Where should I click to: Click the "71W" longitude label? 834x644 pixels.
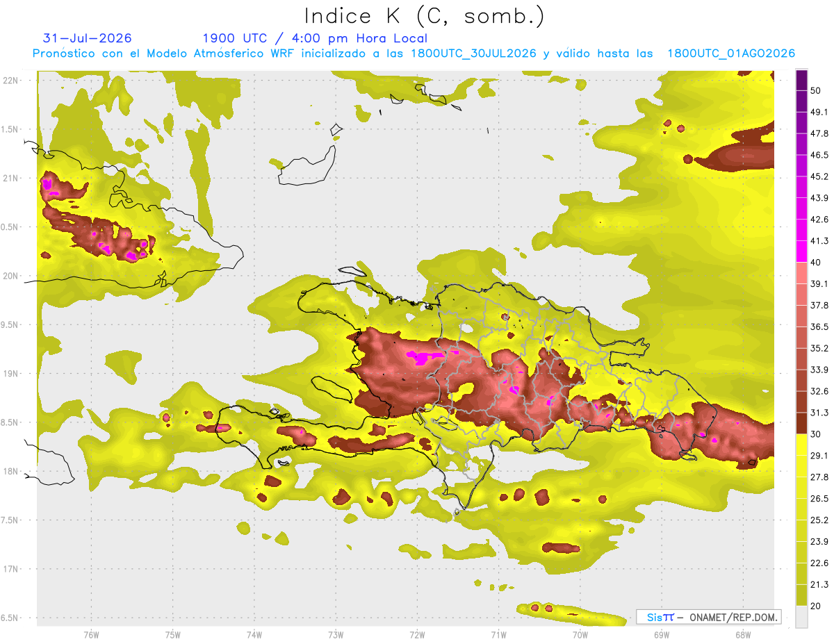(x=498, y=635)
